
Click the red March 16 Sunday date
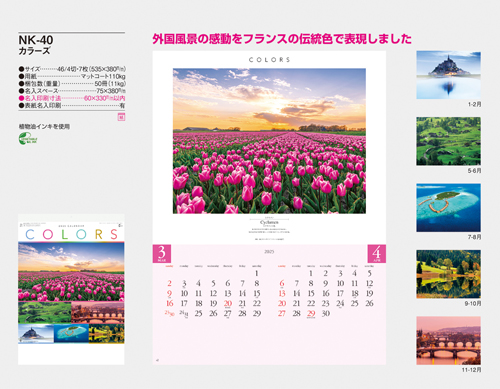[169, 304]
